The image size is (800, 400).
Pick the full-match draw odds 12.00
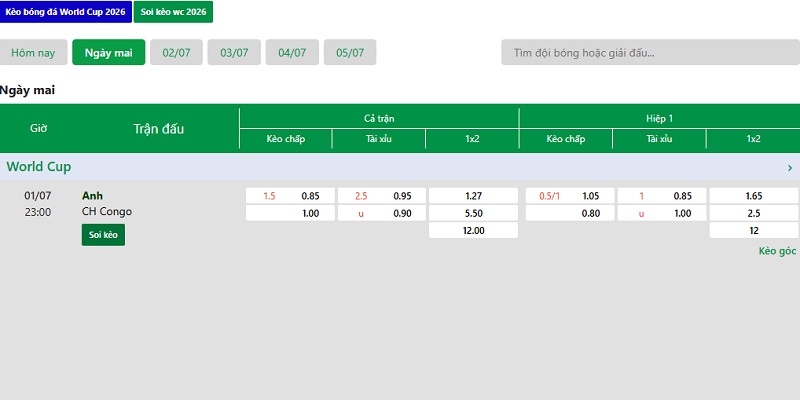[x=473, y=230]
